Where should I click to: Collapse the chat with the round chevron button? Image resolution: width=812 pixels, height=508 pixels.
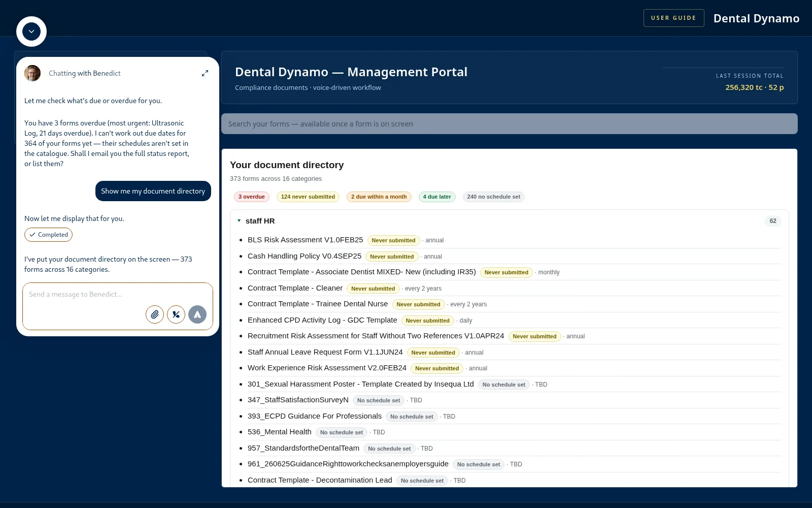[31, 31]
